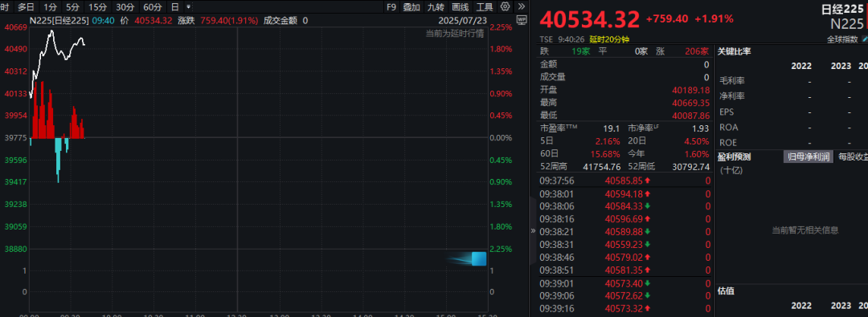Click the 全球指数 link
The image size is (868, 317).
pyautogui.click(x=842, y=39)
